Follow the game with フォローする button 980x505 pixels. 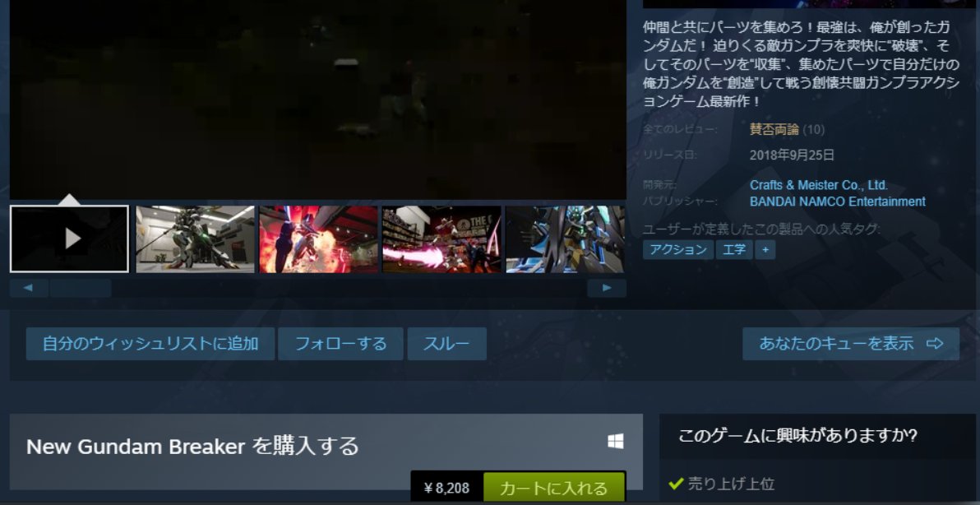pyautogui.click(x=340, y=344)
